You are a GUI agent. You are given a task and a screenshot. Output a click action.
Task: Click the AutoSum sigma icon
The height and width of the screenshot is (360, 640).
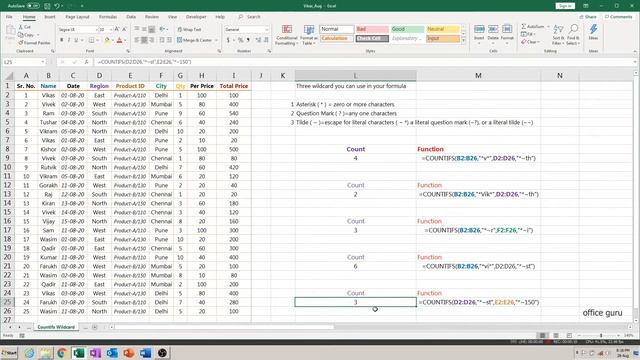click(524, 27)
